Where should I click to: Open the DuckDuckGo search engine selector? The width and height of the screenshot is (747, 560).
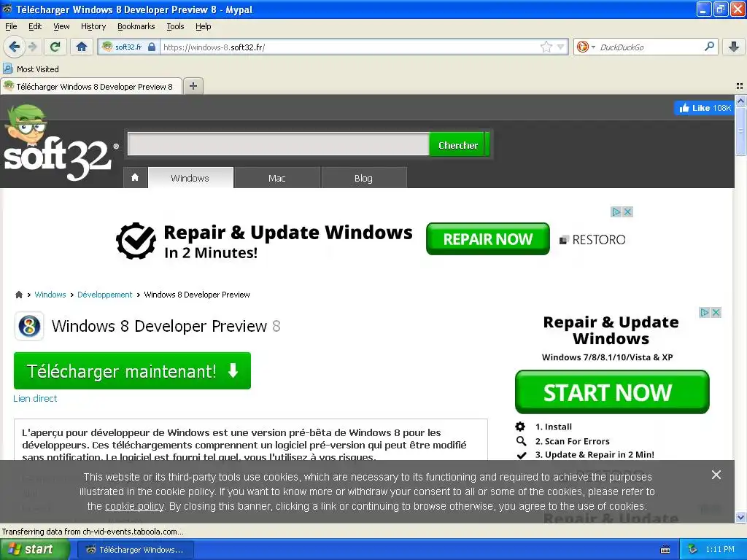tap(585, 47)
